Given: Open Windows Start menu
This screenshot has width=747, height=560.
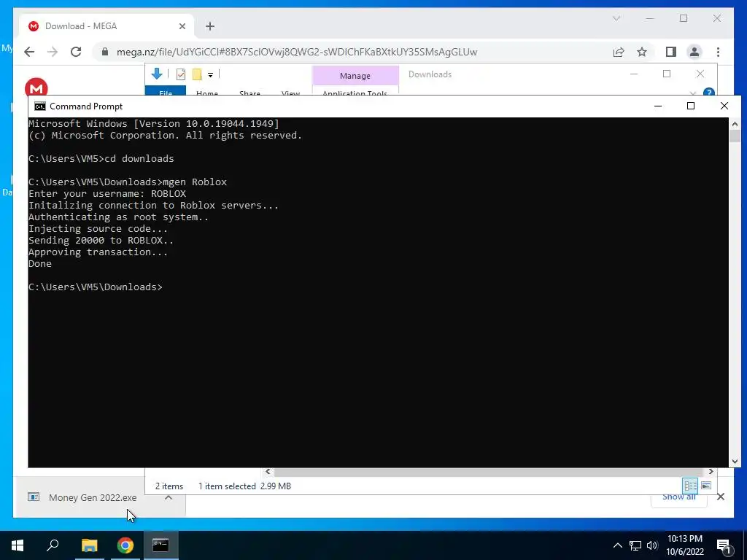Looking at the screenshot, I should point(18,545).
